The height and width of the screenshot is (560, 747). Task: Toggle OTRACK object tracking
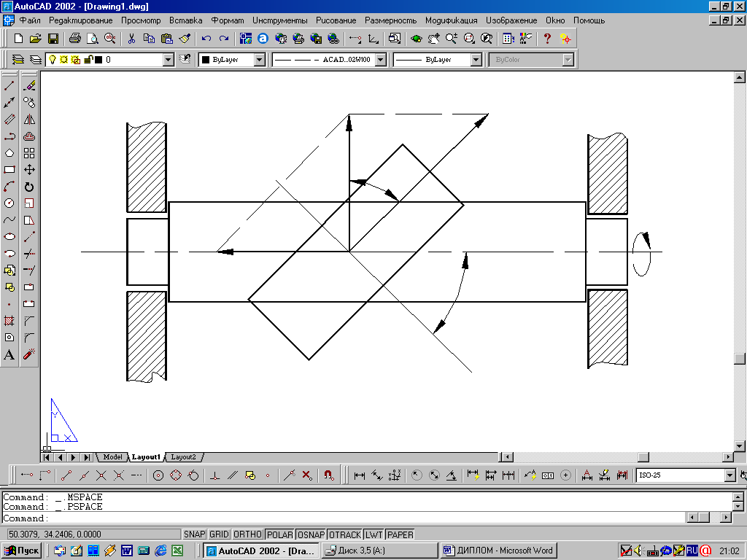[x=345, y=534]
